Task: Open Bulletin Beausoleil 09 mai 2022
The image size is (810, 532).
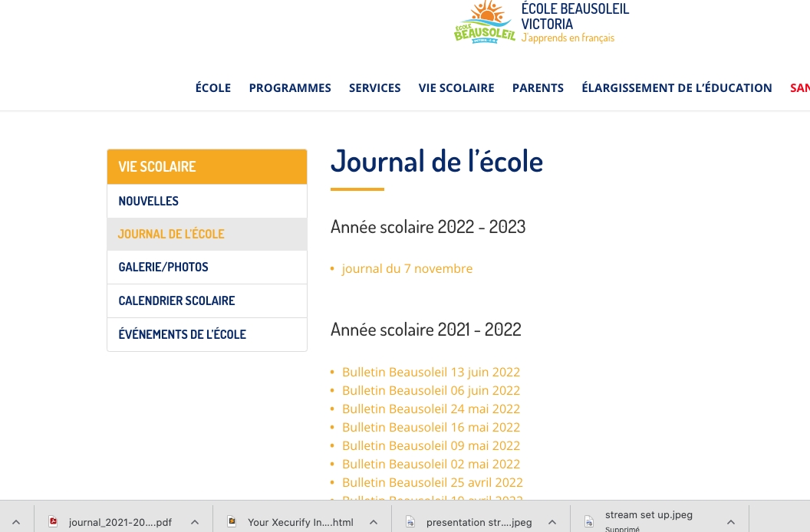Action: 431,445
